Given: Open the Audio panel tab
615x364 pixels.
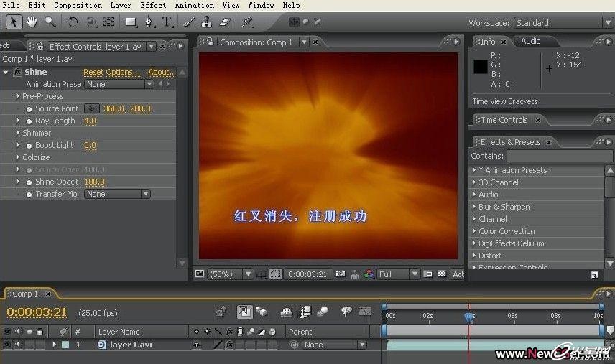Looking at the screenshot, I should tap(531, 42).
